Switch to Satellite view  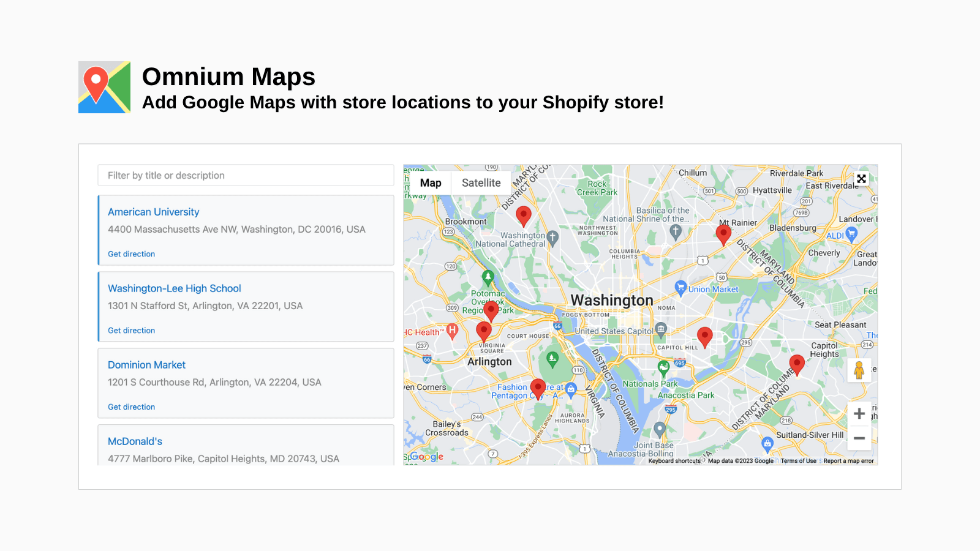pyautogui.click(x=481, y=182)
